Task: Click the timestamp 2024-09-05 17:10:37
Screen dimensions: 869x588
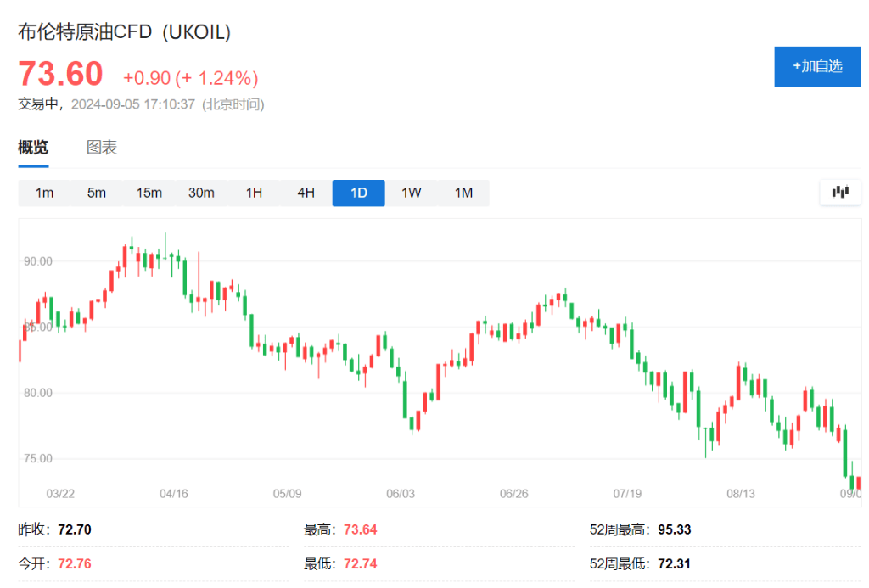Action: click(133, 104)
